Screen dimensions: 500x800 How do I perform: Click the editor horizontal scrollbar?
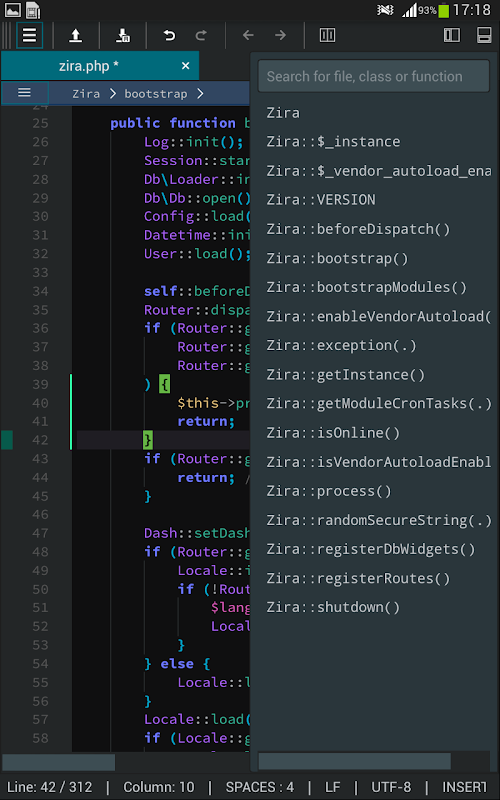point(59,762)
